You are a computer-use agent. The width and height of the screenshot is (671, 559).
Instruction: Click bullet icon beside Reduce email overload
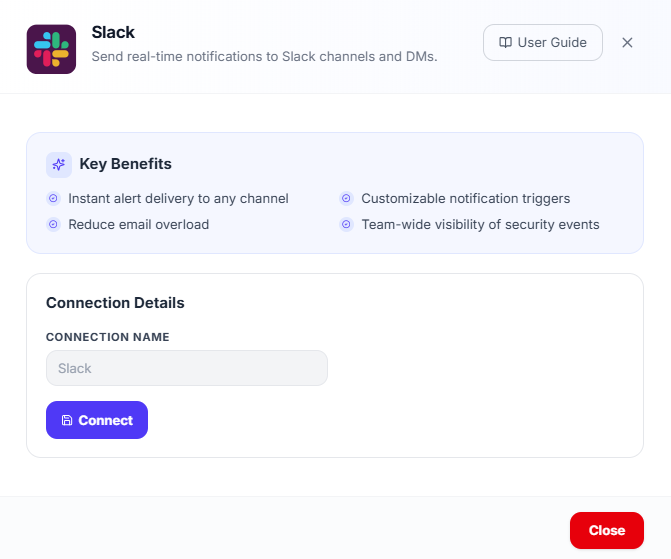pyautogui.click(x=53, y=224)
